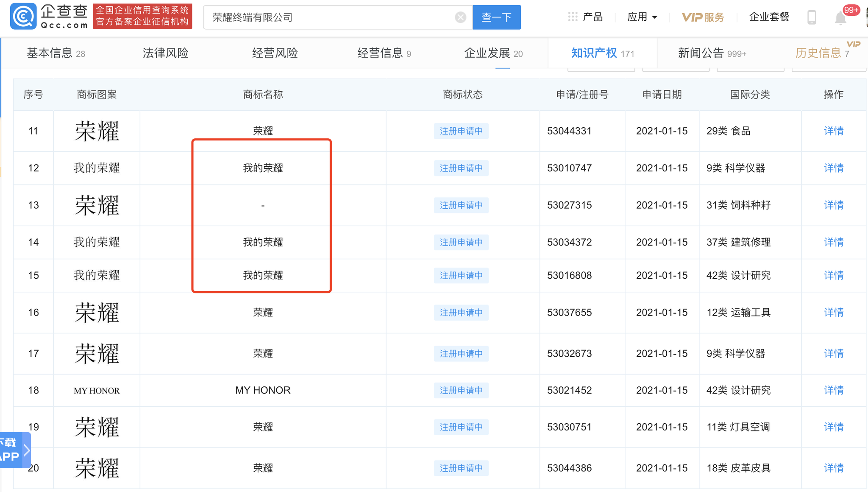Click the Qcc.com logo icon
Screen dimensions: 868x492
click(23, 17)
